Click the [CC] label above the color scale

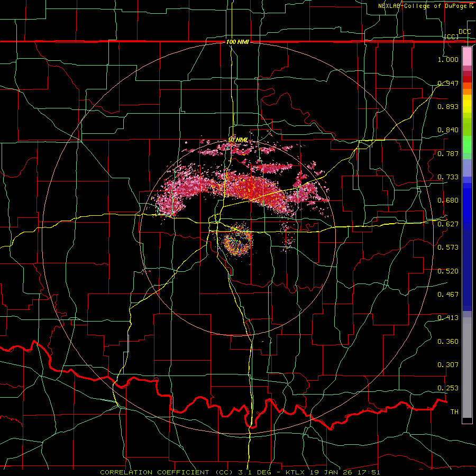point(452,36)
